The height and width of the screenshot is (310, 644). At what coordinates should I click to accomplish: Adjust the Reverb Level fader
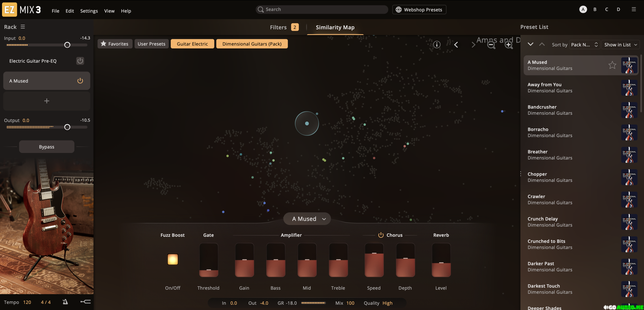(441, 260)
